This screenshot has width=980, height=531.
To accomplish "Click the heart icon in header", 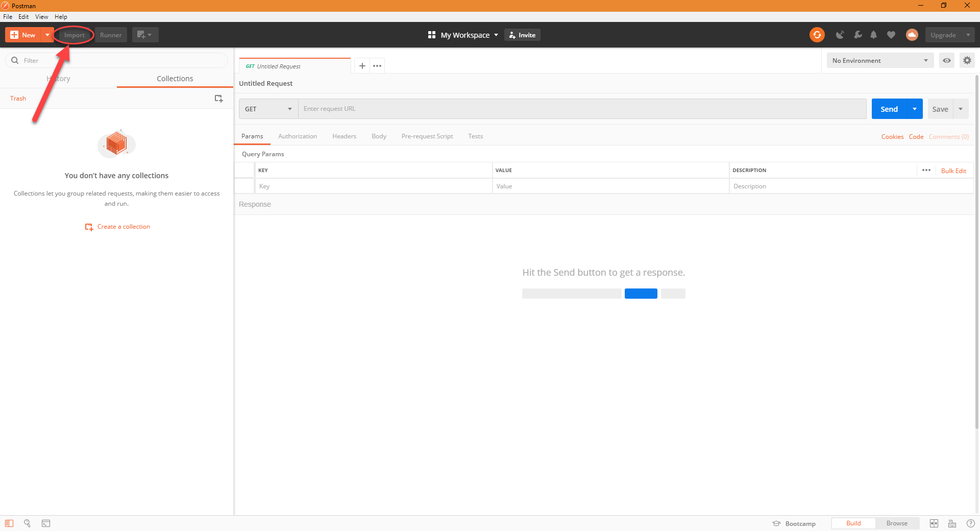I will pos(891,35).
